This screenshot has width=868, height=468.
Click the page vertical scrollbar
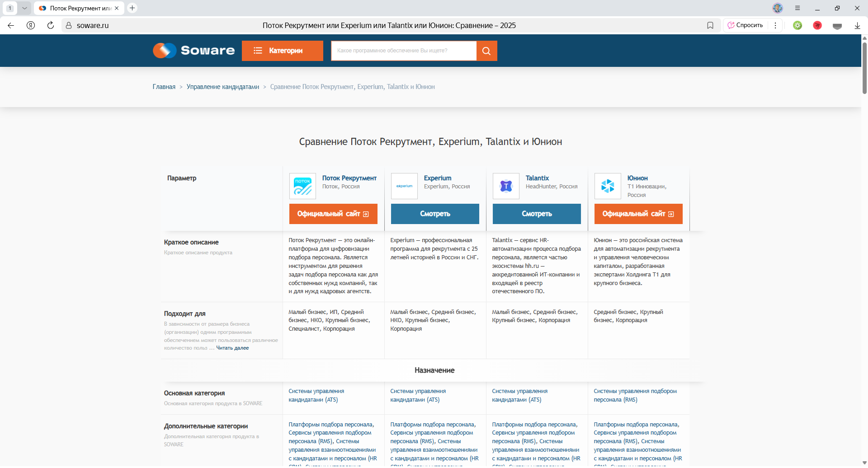864,68
